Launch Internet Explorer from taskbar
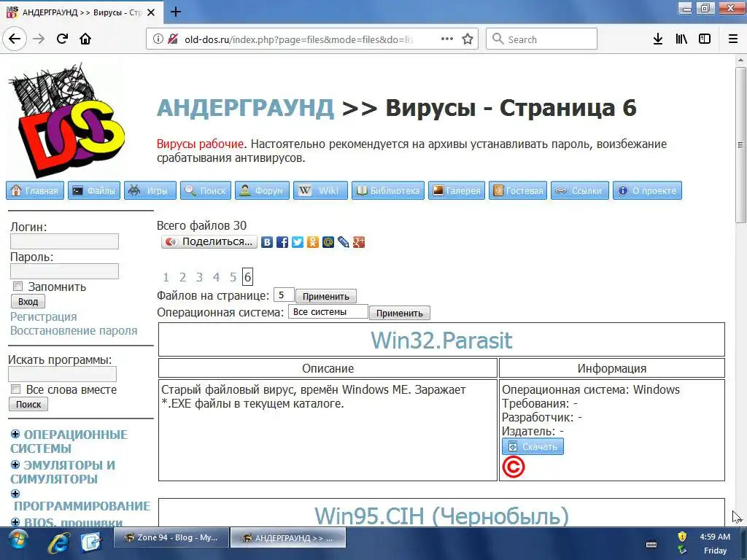Viewport: 747px width, 560px height. [x=58, y=542]
